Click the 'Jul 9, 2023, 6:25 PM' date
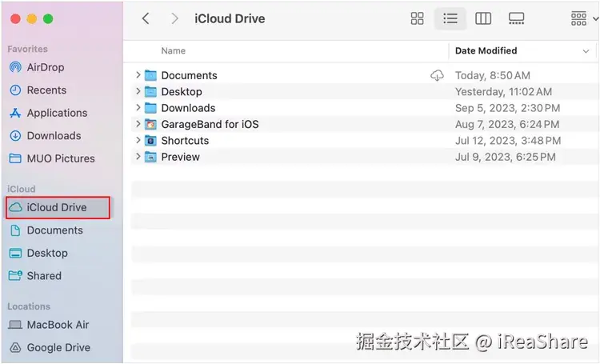The width and height of the screenshot is (600, 364). (505, 157)
